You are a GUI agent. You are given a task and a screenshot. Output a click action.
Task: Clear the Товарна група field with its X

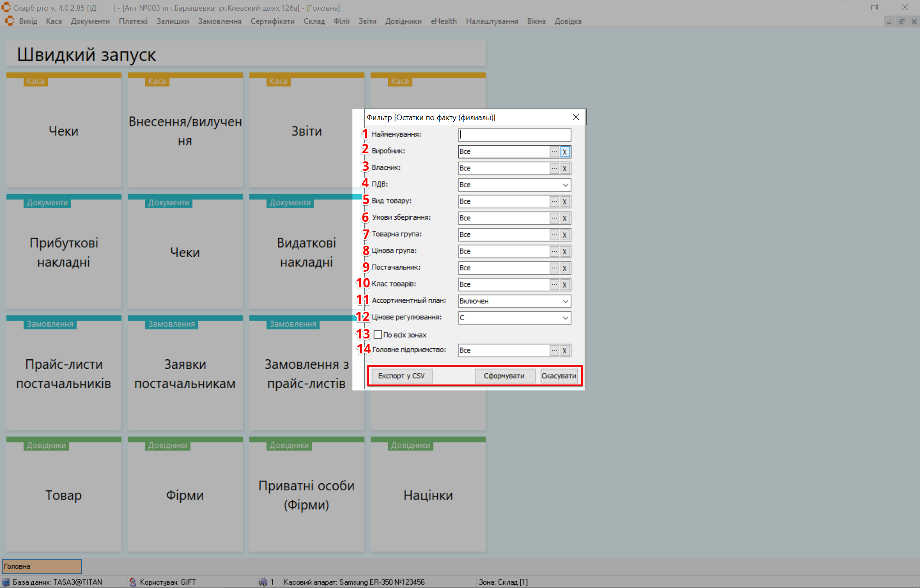[565, 235]
